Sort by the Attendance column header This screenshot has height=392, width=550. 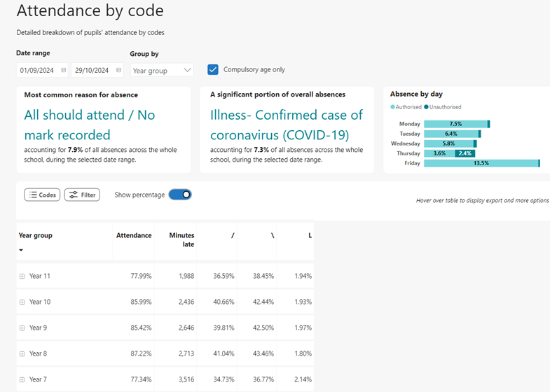(133, 235)
